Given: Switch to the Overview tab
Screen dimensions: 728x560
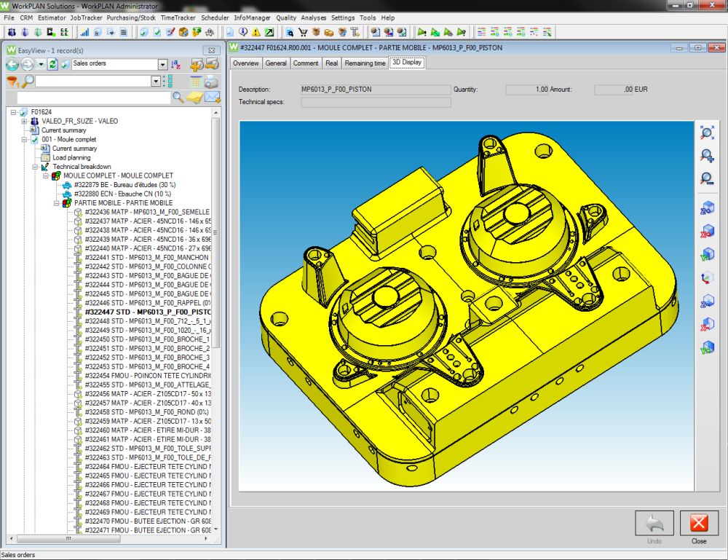Looking at the screenshot, I should coord(246,63).
